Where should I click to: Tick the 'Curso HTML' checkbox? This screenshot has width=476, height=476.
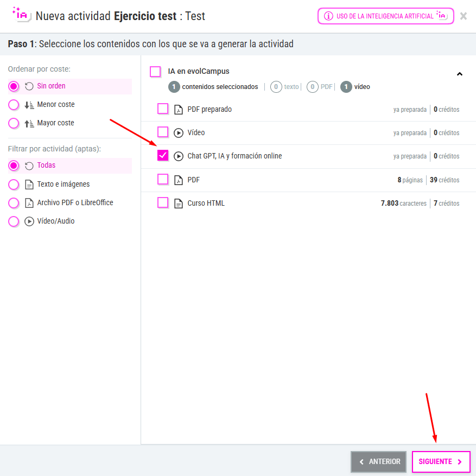[163, 203]
